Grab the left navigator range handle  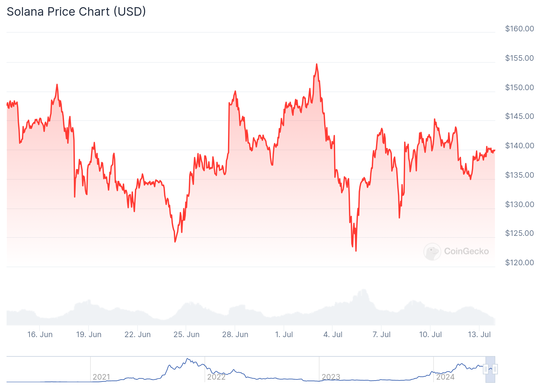point(486,369)
